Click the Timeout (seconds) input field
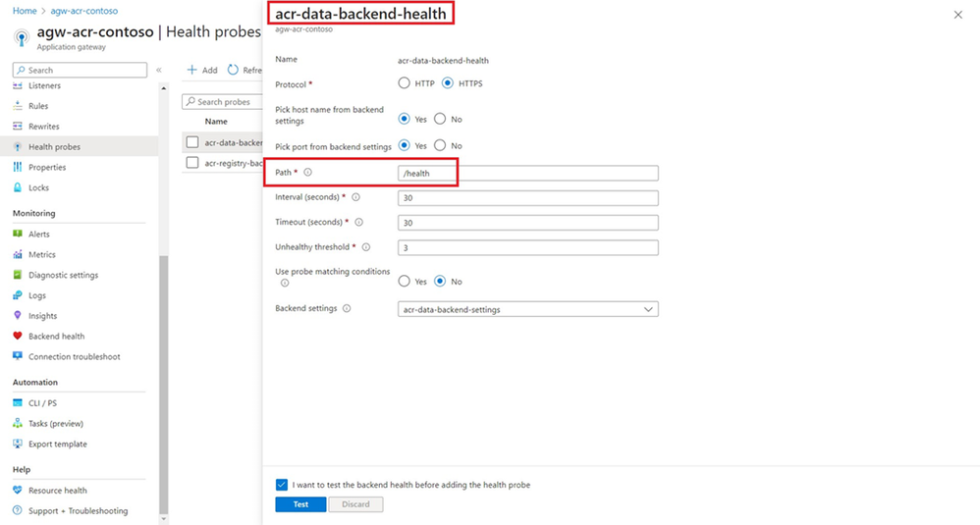The height and width of the screenshot is (525, 980). [528, 223]
